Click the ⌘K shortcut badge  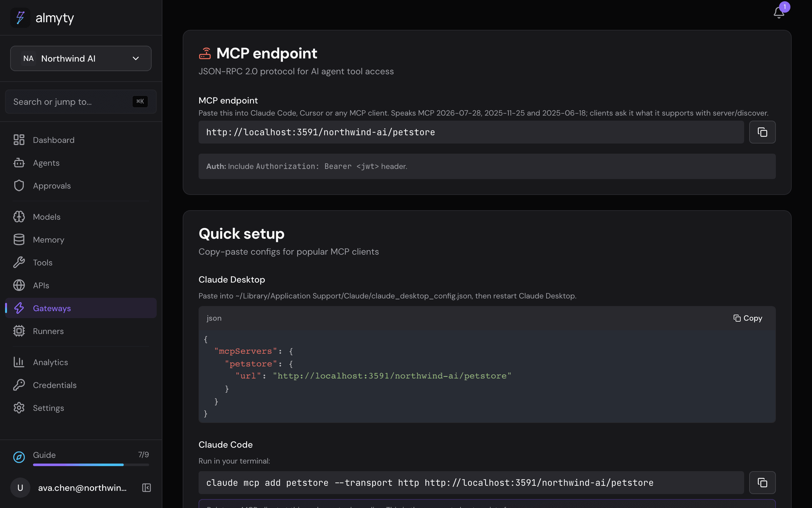coord(140,102)
